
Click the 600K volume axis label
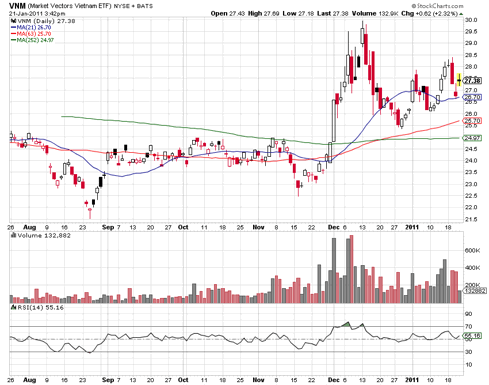[x=472, y=251]
